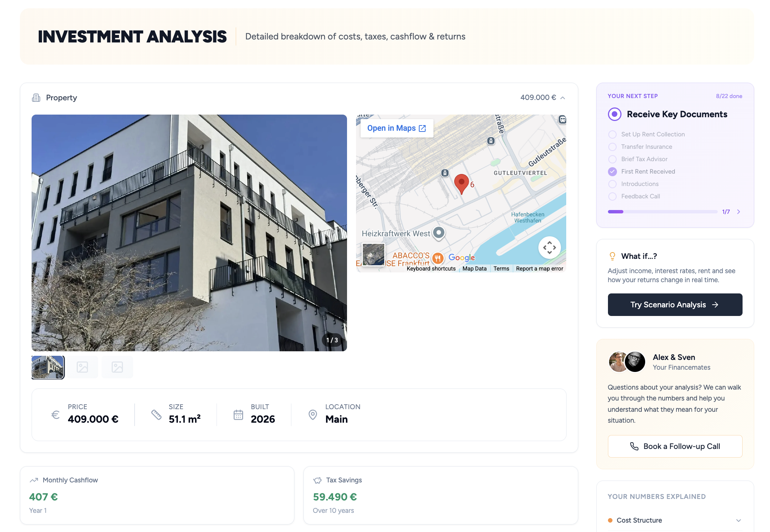
Task: Select the Set Up Rent Collection radio button
Action: [612, 134]
